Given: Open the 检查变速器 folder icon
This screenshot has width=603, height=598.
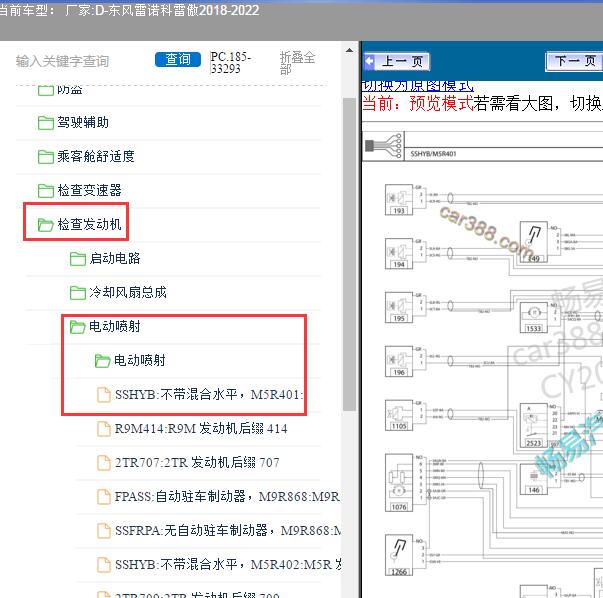Looking at the screenshot, I should 46,191.
